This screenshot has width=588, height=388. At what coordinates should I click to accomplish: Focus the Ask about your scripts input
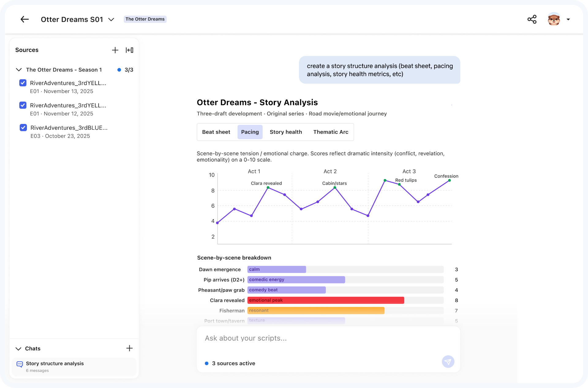tap(328, 338)
